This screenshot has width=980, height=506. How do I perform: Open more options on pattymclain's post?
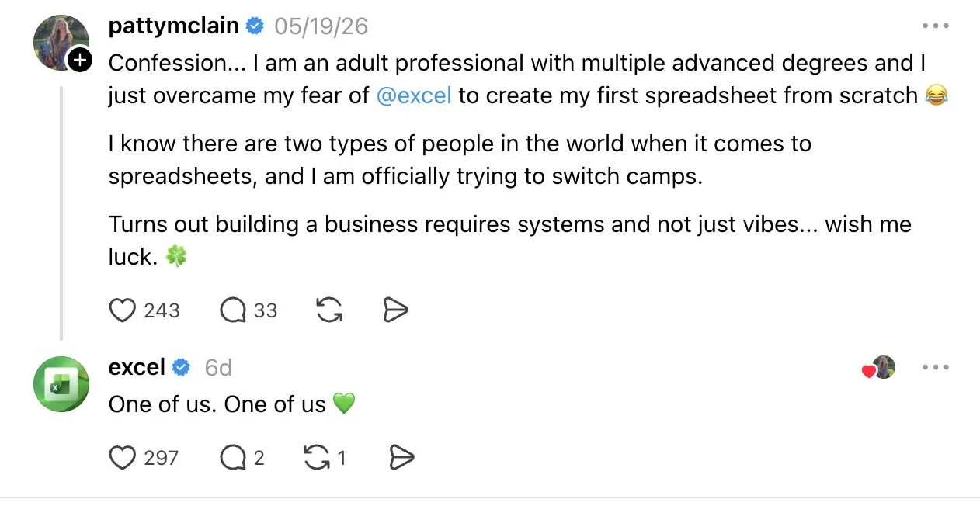pyautogui.click(x=936, y=26)
